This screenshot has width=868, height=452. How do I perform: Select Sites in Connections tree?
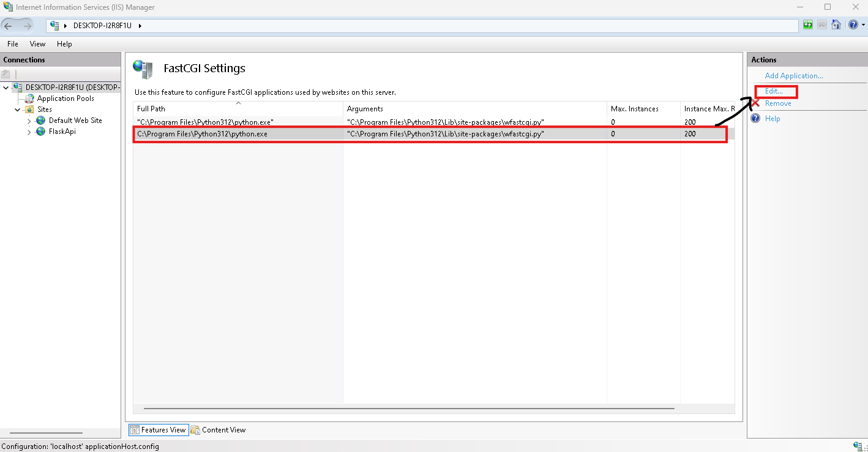click(45, 109)
